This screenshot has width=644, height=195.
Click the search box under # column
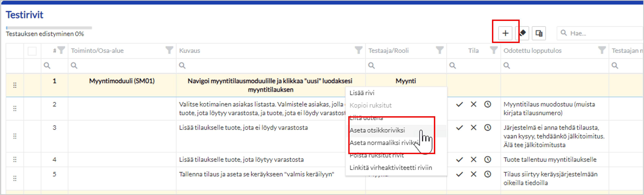(54, 66)
